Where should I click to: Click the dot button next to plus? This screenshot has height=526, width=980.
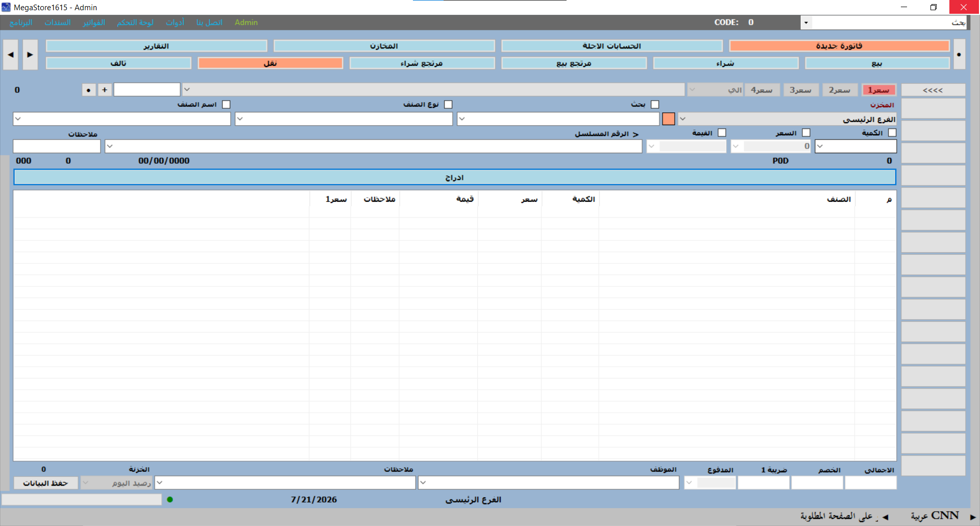click(x=89, y=90)
